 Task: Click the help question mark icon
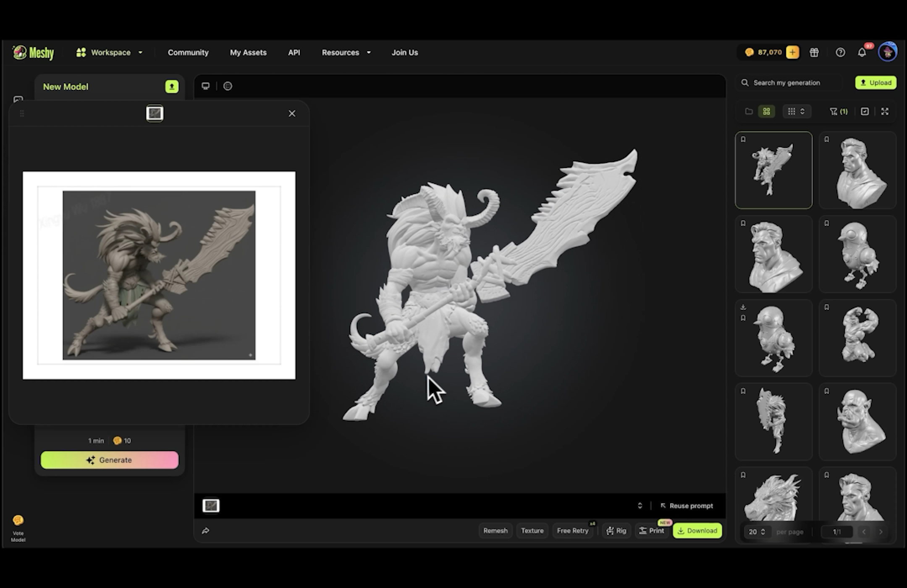click(840, 52)
